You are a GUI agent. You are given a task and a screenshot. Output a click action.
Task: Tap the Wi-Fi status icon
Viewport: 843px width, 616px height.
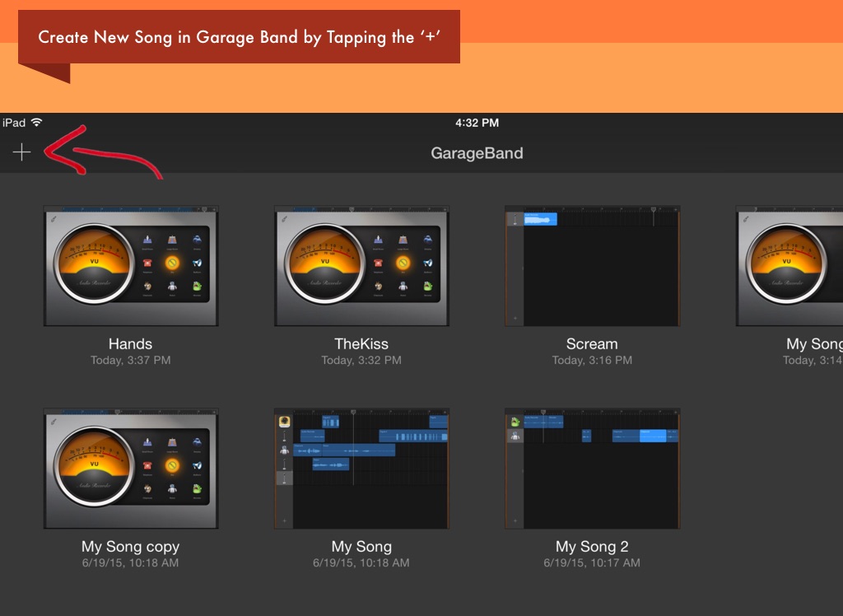tap(37, 123)
